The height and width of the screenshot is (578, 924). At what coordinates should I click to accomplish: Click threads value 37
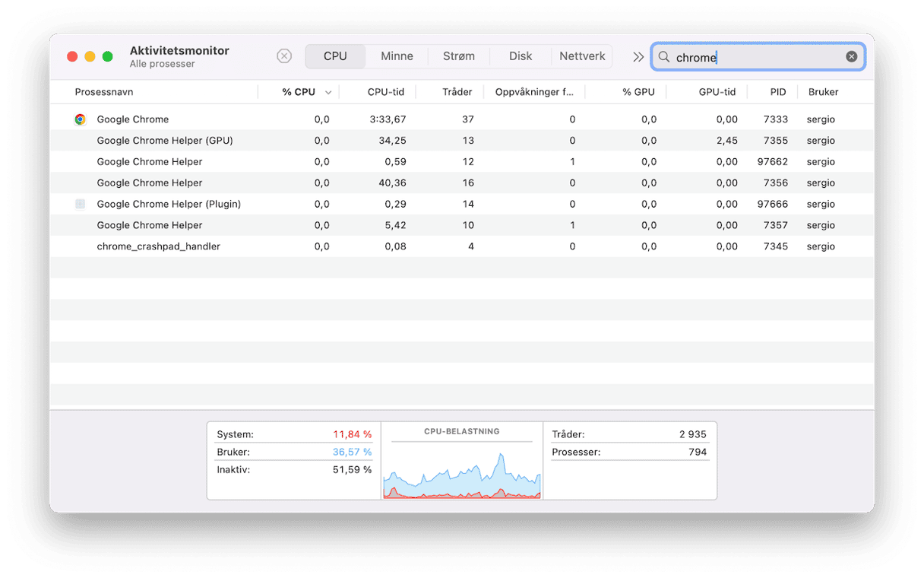(x=468, y=119)
